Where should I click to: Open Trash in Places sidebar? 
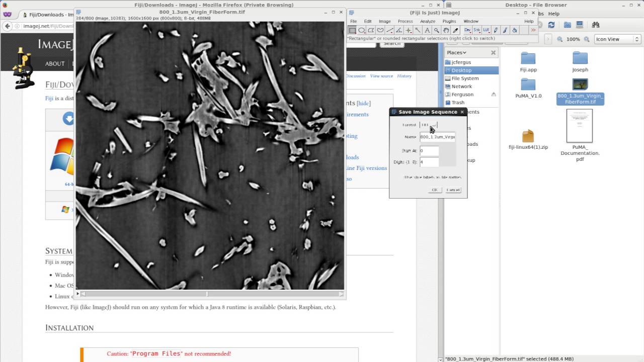click(458, 103)
